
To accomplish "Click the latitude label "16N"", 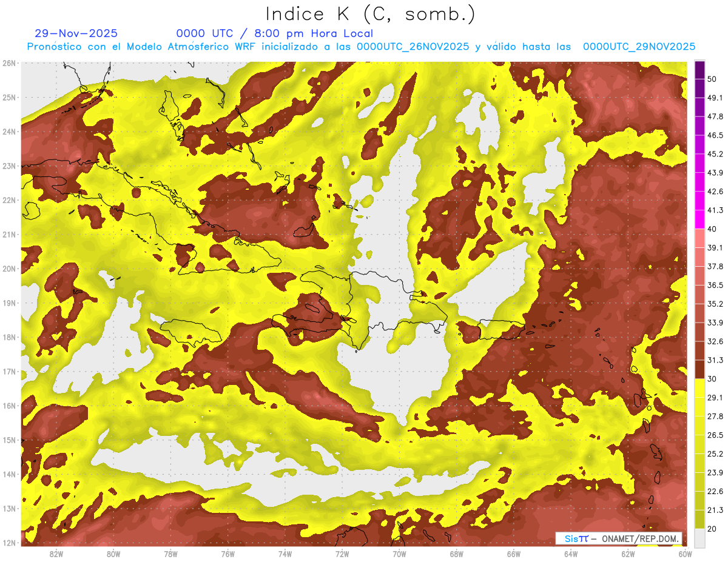I will [x=9, y=406].
